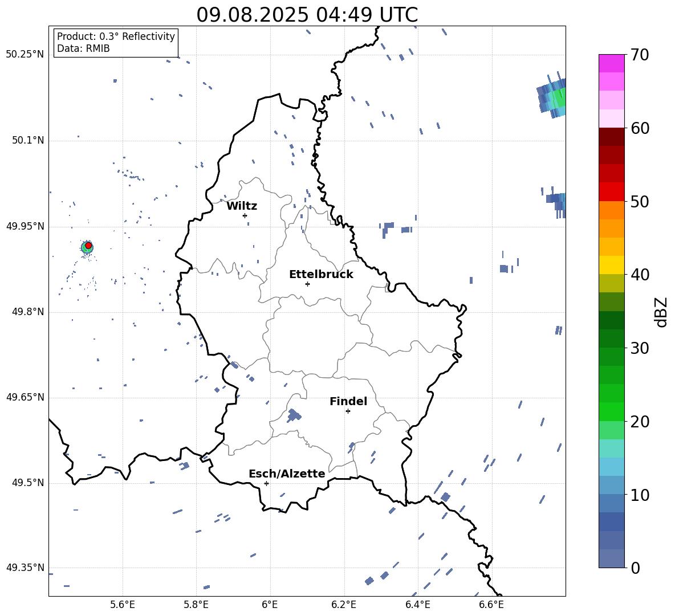
Task: Click the Findel city label
Action: 348,401
